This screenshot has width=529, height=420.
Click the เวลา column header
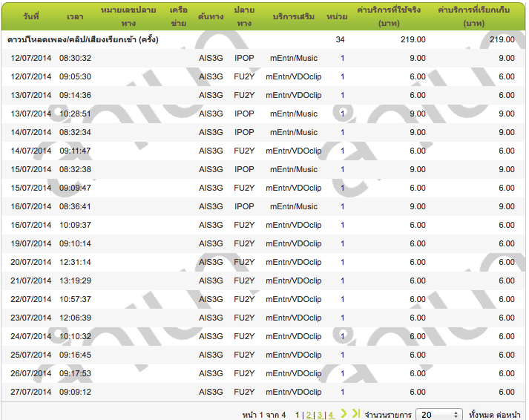coord(75,16)
